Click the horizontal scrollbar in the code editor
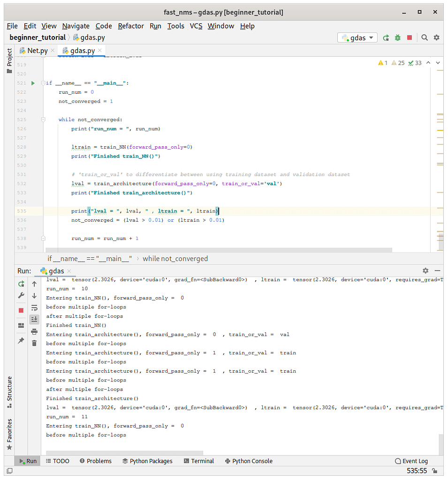The image size is (448, 480). pyautogui.click(x=218, y=250)
